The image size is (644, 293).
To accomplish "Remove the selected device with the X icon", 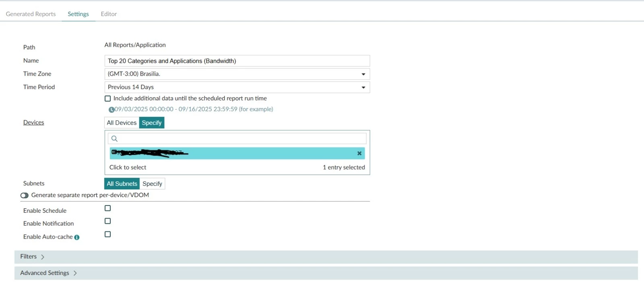I will [x=359, y=153].
